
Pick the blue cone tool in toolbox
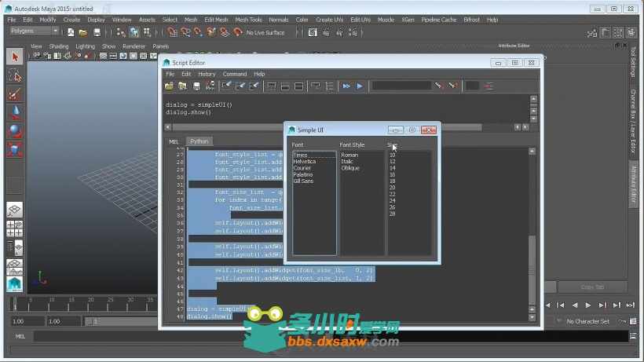tap(15, 112)
